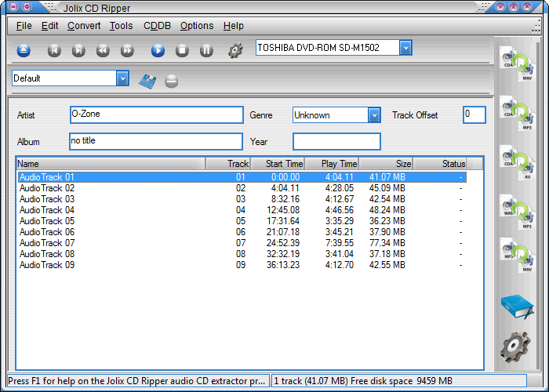Open the Convert menu
549x392 pixels.
tap(84, 26)
